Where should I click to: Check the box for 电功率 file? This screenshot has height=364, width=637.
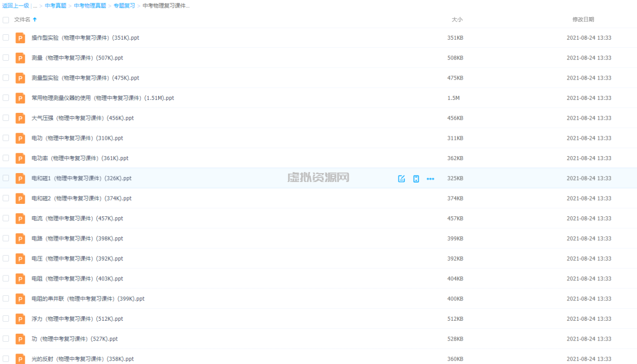[6, 158]
